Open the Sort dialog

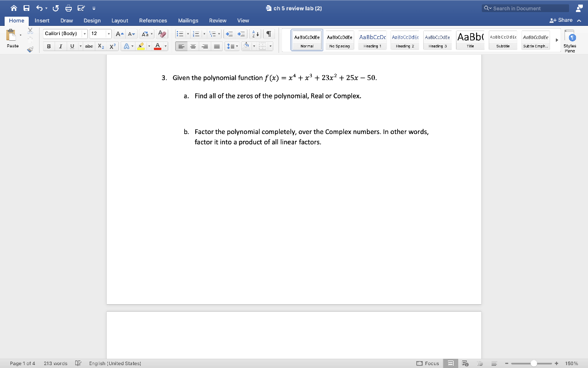point(255,34)
